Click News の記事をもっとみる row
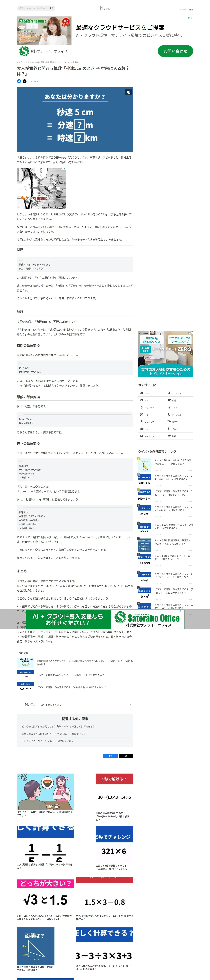The image size is (210, 980). tap(75, 705)
